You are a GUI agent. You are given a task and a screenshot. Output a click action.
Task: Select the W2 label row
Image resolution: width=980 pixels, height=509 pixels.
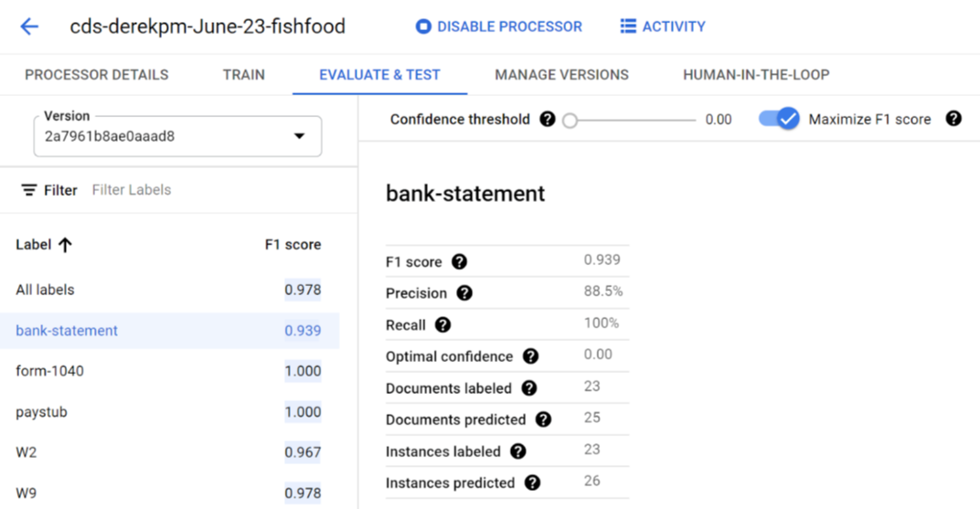169,452
